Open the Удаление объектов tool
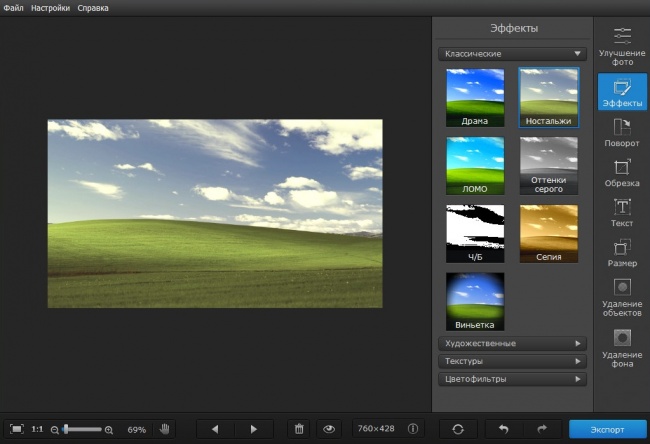The width and height of the screenshot is (650, 444). 622,297
